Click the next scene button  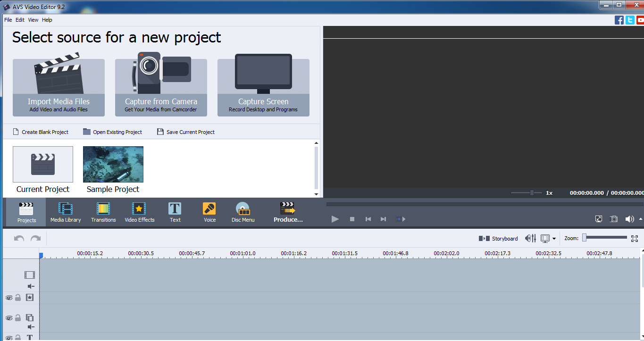pos(401,219)
